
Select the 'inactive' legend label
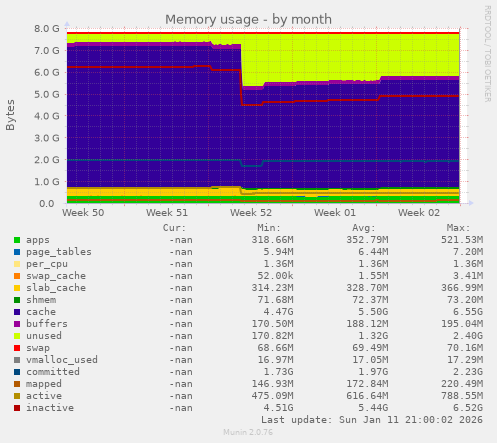(x=50, y=408)
